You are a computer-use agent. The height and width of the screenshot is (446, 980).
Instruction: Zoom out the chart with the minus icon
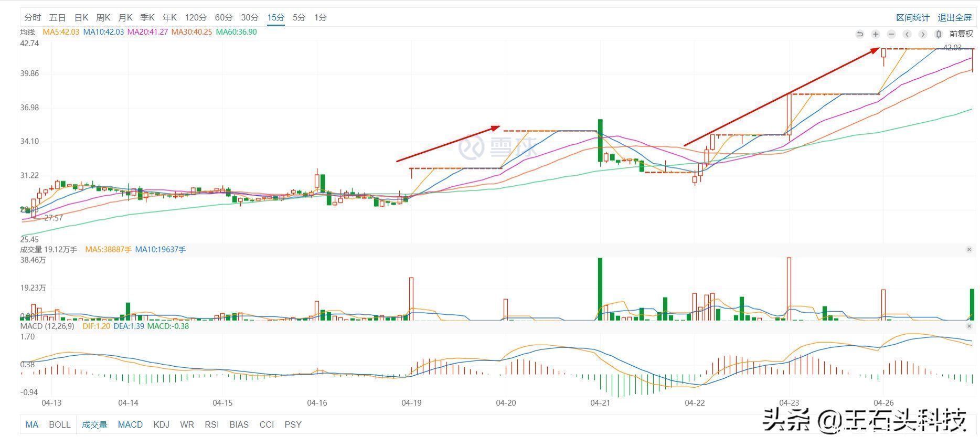[891, 34]
